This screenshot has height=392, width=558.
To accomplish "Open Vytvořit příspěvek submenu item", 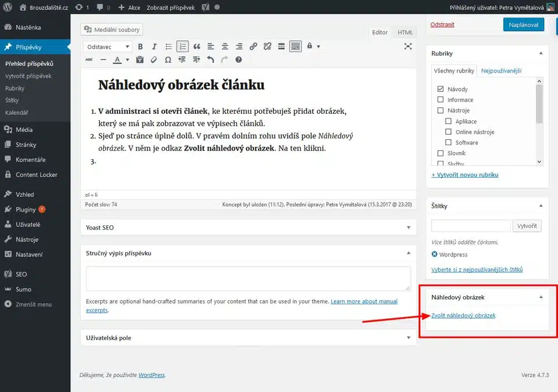I will (28, 75).
